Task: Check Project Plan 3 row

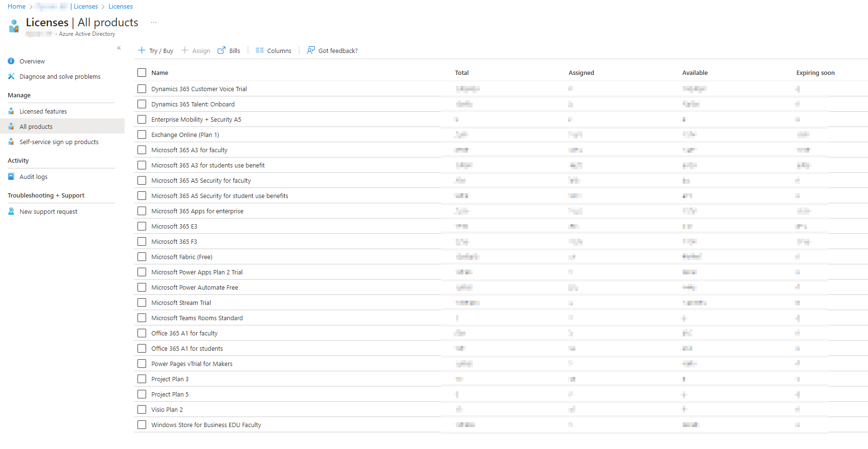Action: 142,379
